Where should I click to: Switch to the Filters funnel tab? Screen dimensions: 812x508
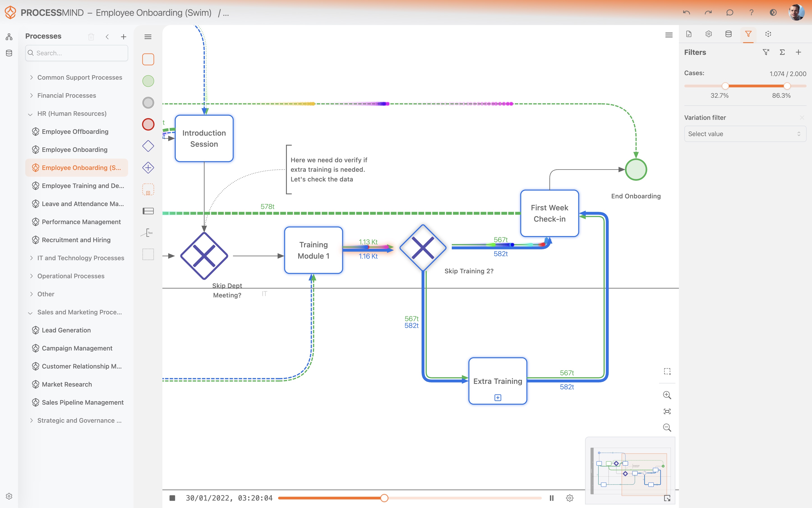(748, 34)
